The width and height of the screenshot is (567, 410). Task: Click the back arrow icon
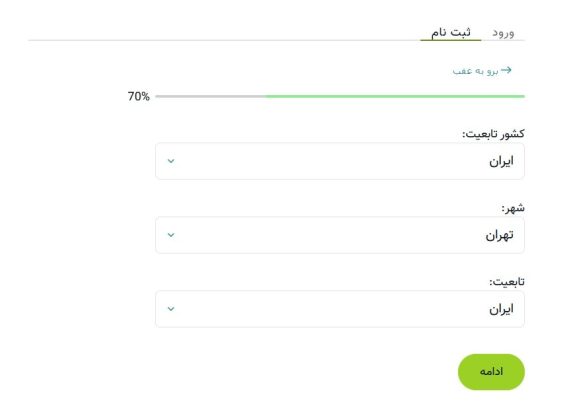[x=506, y=70]
